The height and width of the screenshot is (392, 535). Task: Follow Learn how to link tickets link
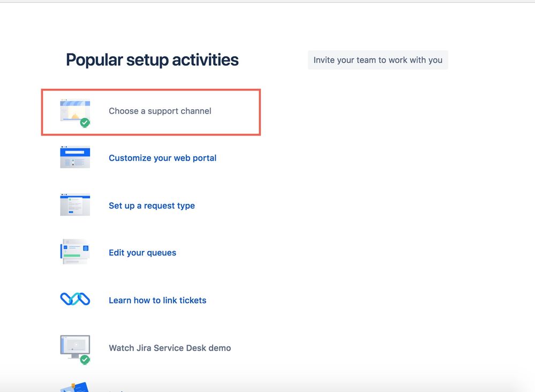click(157, 300)
